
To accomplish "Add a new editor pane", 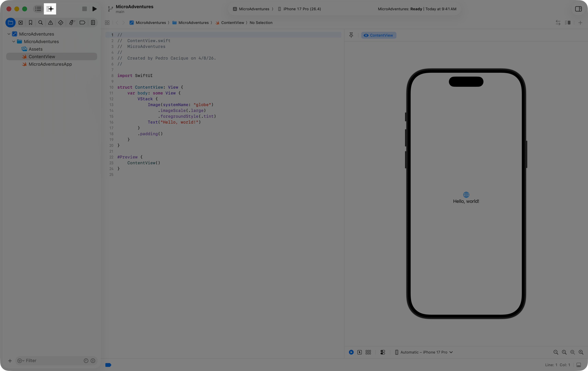I will [580, 22].
